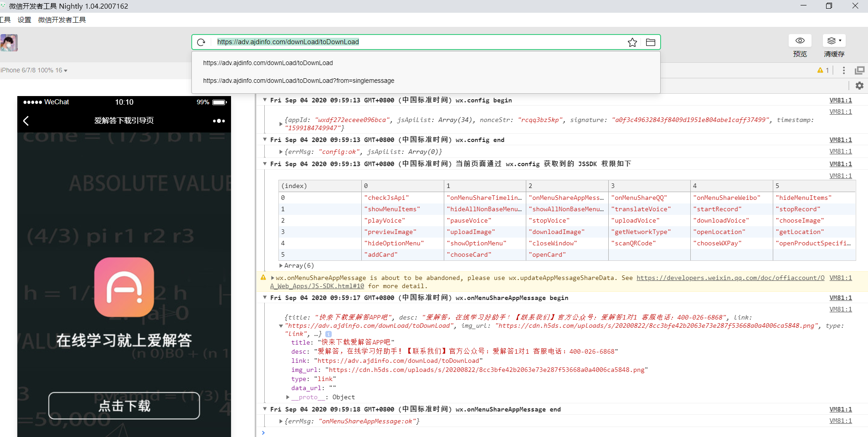868x437 pixels.
Task: Click the 预览 eye icon
Action: coord(800,41)
